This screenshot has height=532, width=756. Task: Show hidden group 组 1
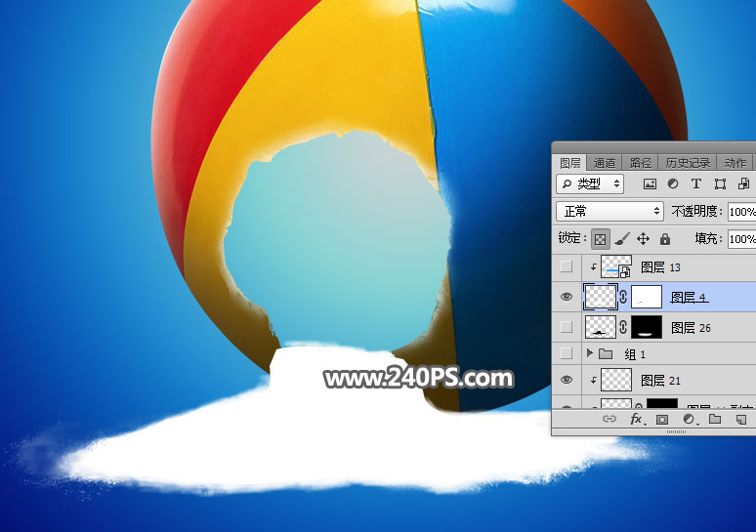[x=567, y=353]
